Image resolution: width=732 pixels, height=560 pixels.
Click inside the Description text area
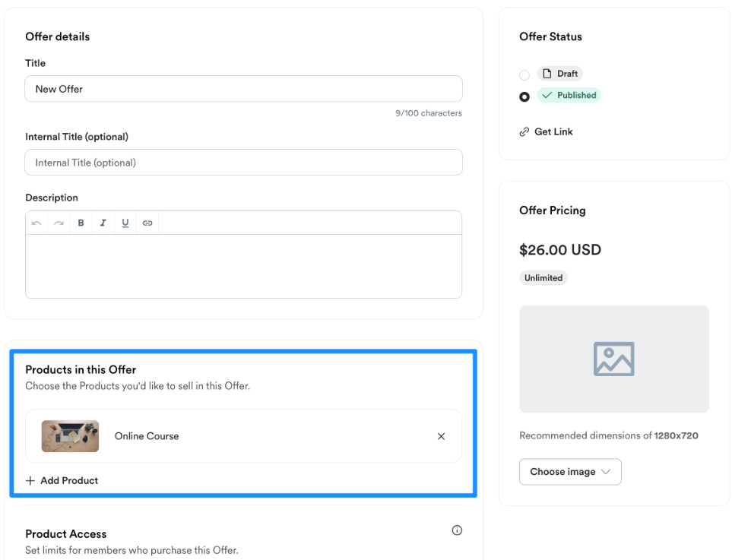(x=244, y=266)
